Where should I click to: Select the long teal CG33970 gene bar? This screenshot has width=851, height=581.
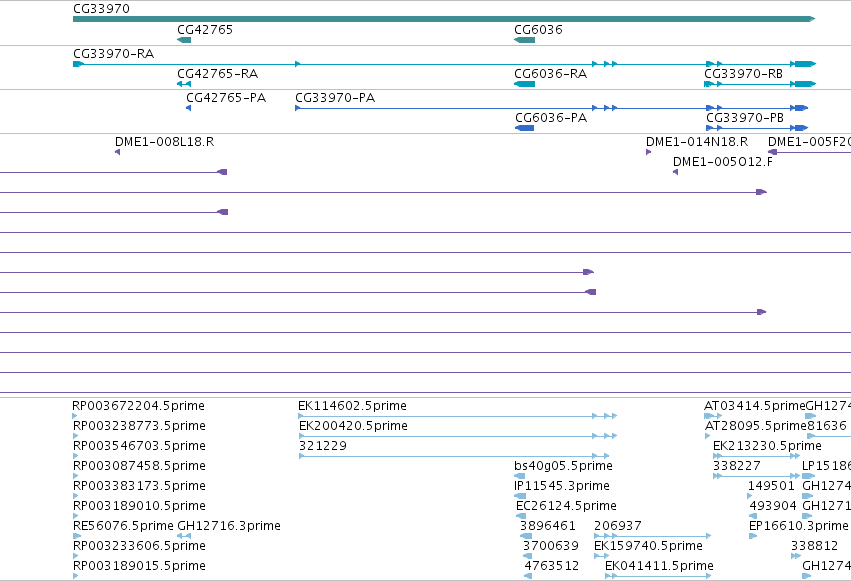[x=444, y=19]
